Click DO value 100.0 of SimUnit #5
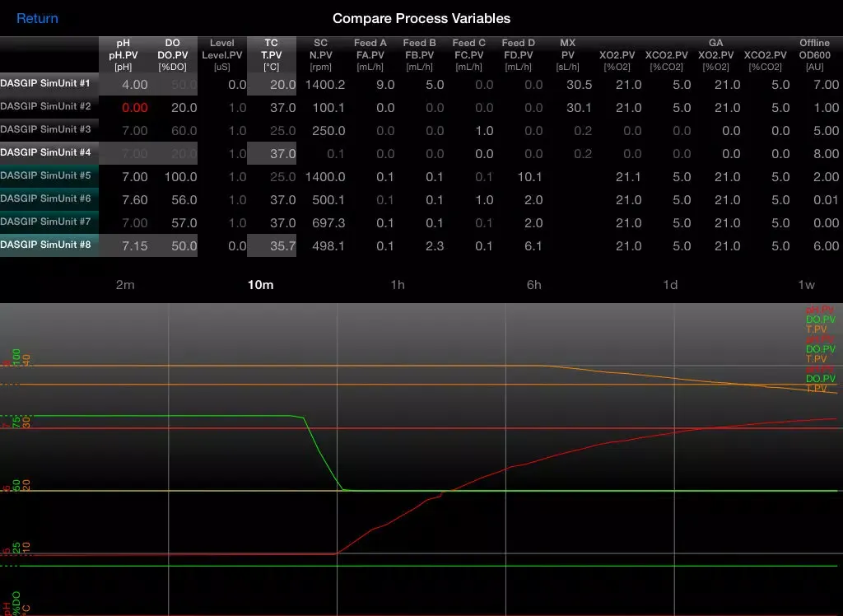 click(180, 177)
